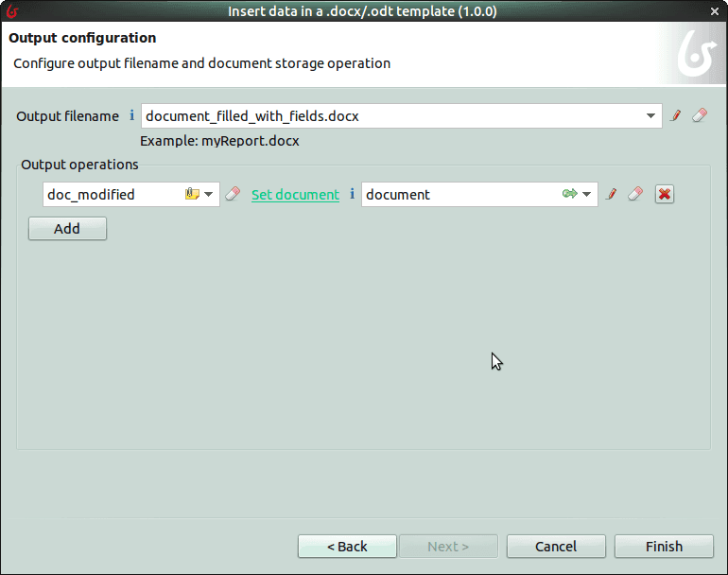Image resolution: width=728 pixels, height=575 pixels.
Task: Clear the doc_modified target with the eraser icon
Action: (x=233, y=194)
